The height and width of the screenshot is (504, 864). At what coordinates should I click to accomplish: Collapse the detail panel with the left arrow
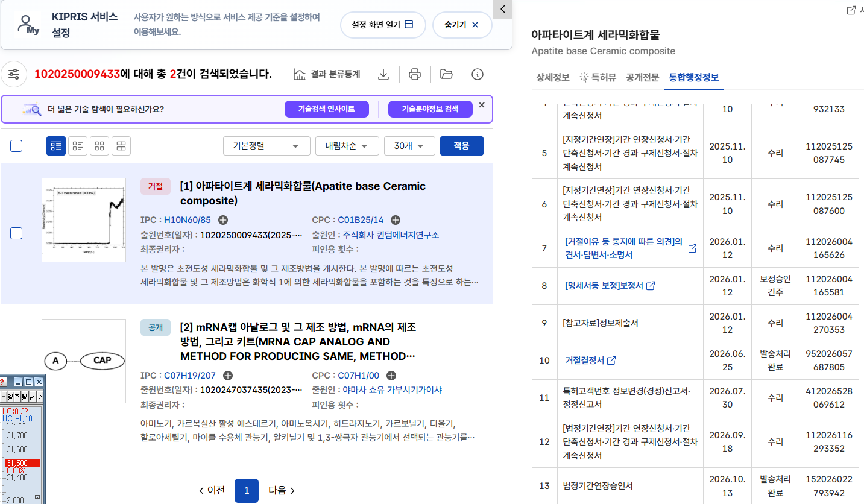click(503, 8)
